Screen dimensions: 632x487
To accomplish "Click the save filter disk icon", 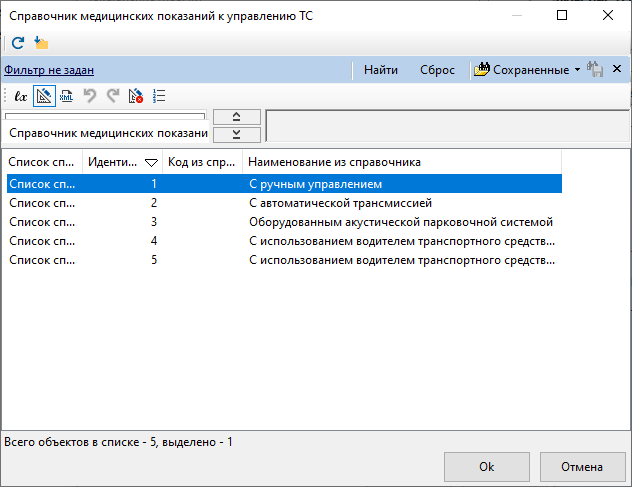I will tap(595, 69).
